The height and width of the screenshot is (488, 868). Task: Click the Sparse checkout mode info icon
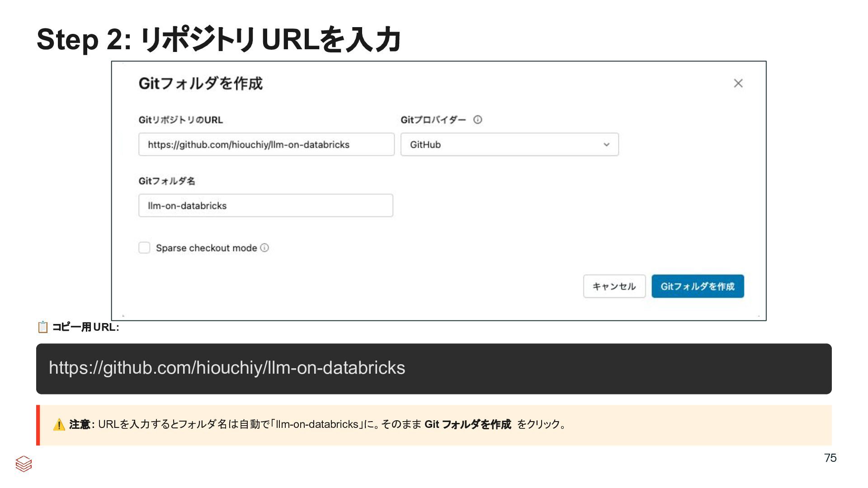coord(264,248)
